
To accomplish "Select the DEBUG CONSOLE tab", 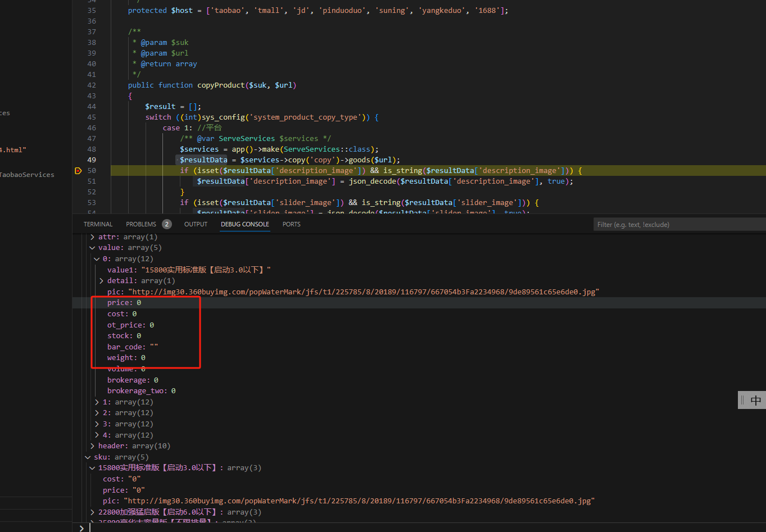I will [245, 224].
